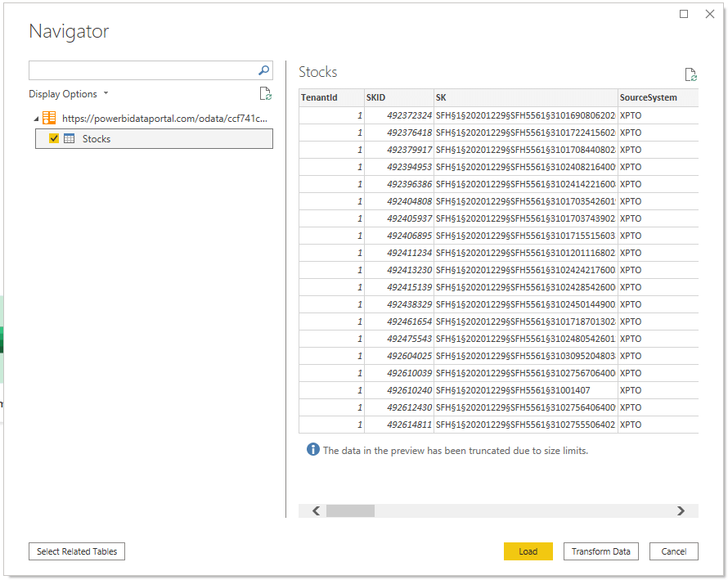
Task: Load the selected Stocks table
Action: pyautogui.click(x=528, y=551)
